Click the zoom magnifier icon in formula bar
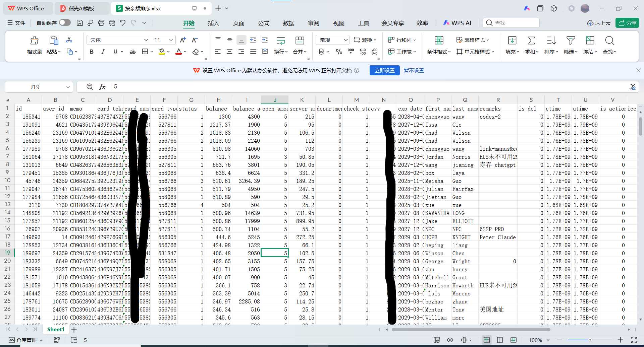The width and height of the screenshot is (644, 347). 90,87
